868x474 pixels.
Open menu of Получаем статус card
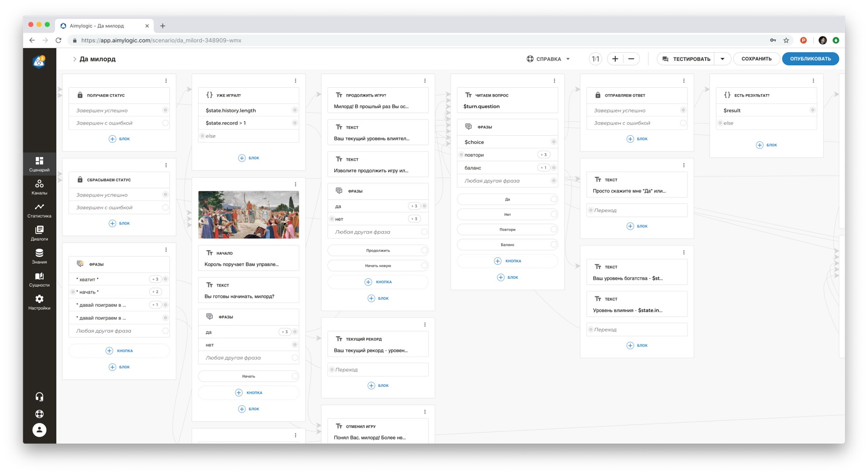(x=166, y=81)
